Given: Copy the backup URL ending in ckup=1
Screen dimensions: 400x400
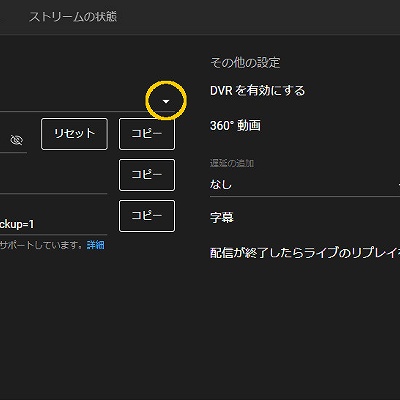Looking at the screenshot, I should (x=147, y=216).
